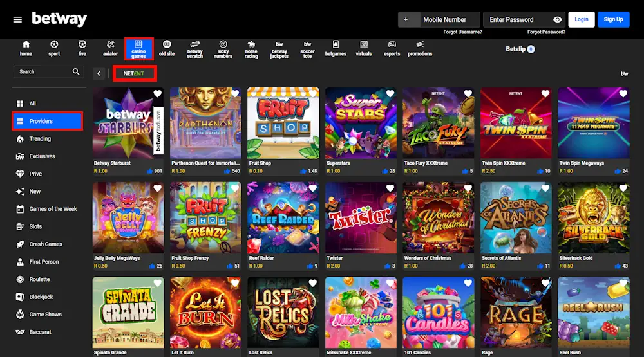Open virtuals section
644x357 pixels.
pos(363,48)
